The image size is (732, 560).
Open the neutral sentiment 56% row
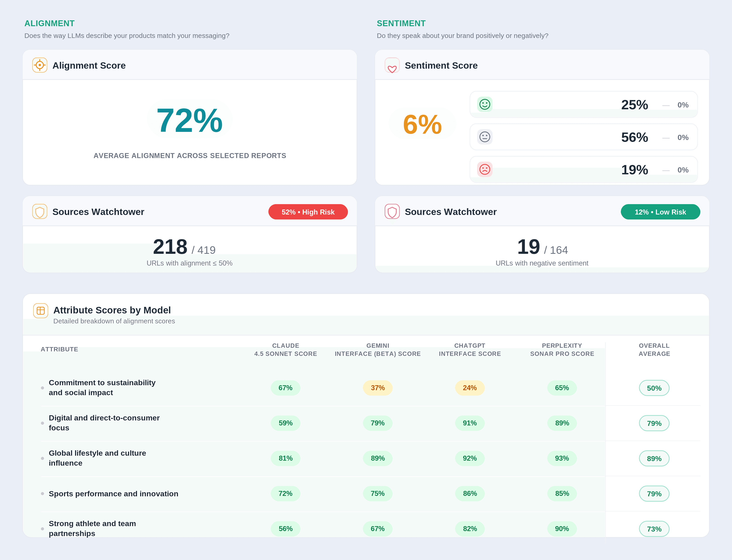coord(584,137)
